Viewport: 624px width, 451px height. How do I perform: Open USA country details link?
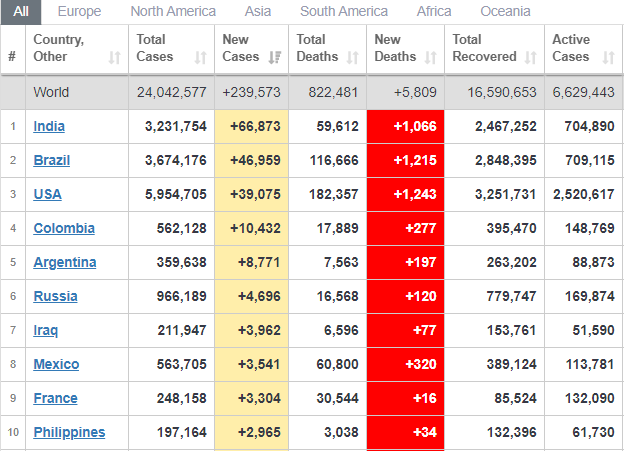coord(48,194)
